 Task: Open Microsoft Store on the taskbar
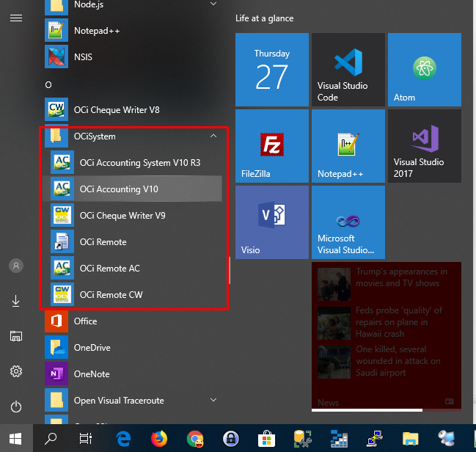pos(266,439)
